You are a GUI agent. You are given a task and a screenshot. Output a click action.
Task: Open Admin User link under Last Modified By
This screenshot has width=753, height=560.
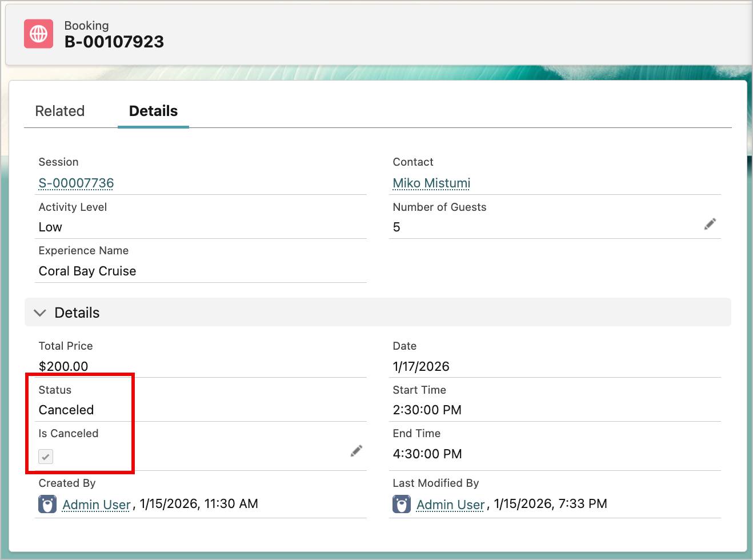coord(451,505)
